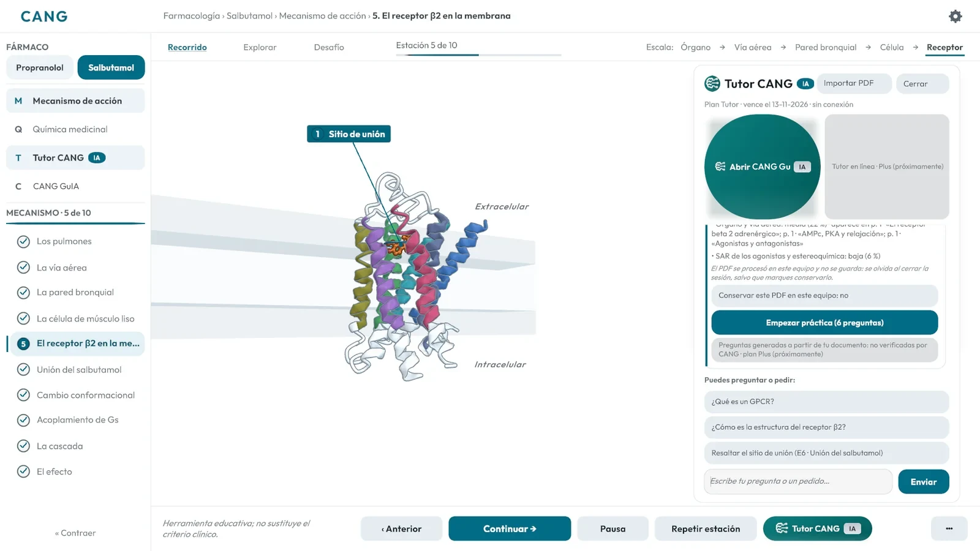Toggle Conservar este PDF en este equipo
980x551 pixels.
pyautogui.click(x=824, y=296)
